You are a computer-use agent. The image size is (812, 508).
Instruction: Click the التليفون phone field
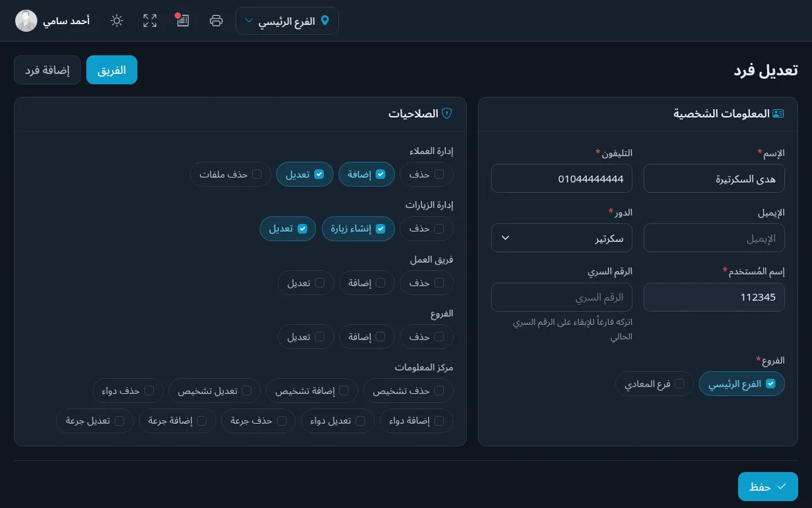(561, 179)
